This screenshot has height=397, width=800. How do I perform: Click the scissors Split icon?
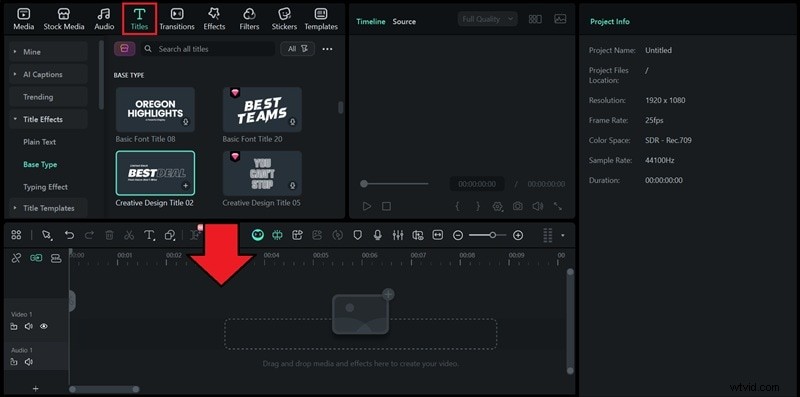pos(129,235)
